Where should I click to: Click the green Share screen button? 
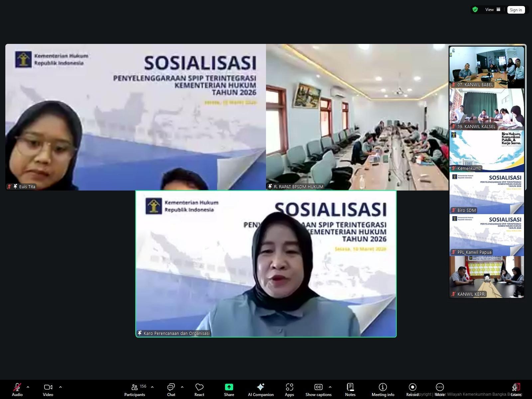229,390
